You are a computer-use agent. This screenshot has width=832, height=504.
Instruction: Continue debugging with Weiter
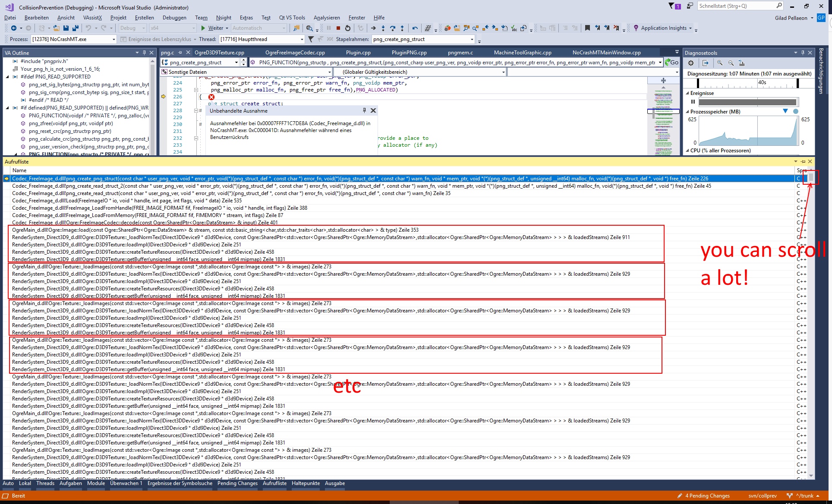tap(215, 28)
